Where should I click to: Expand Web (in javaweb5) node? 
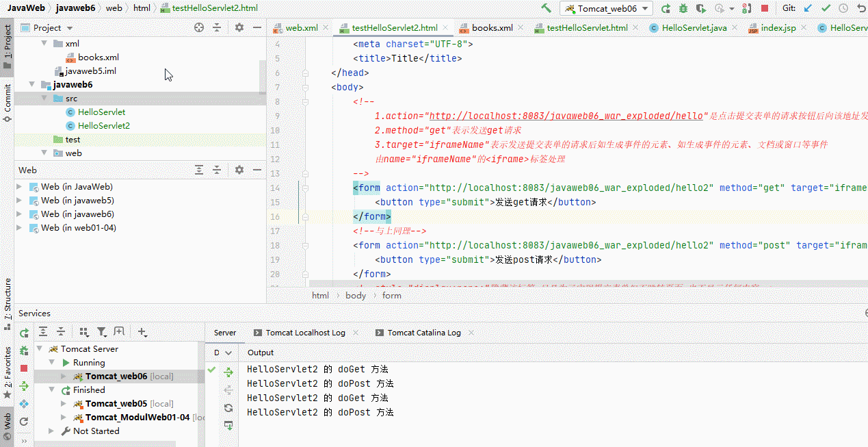(x=20, y=201)
